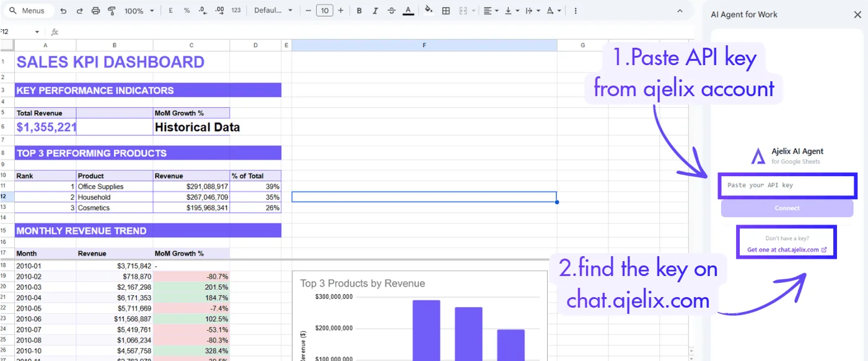Click the -80.7% growth cell for 2010-02
Image resolution: width=868 pixels, height=361 pixels.
click(x=191, y=276)
